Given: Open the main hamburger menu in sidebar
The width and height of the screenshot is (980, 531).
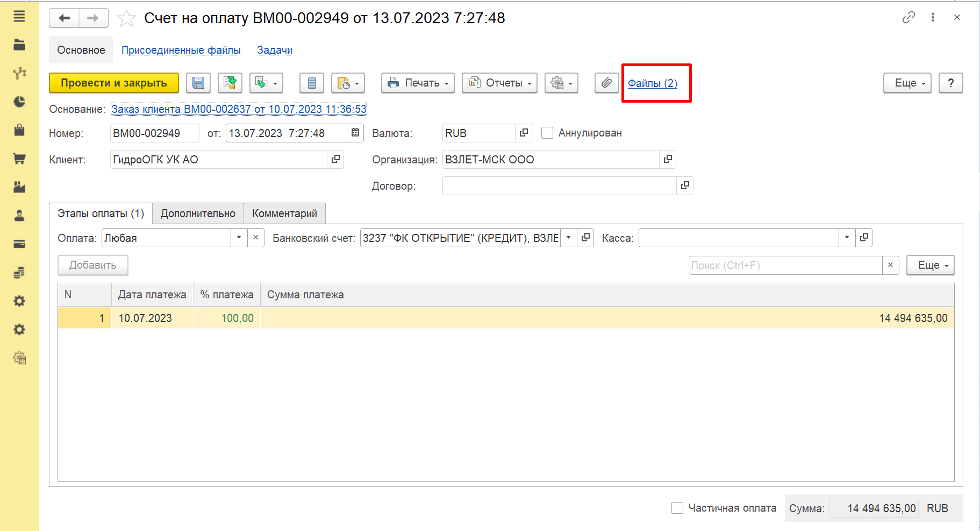Looking at the screenshot, I should (19, 17).
